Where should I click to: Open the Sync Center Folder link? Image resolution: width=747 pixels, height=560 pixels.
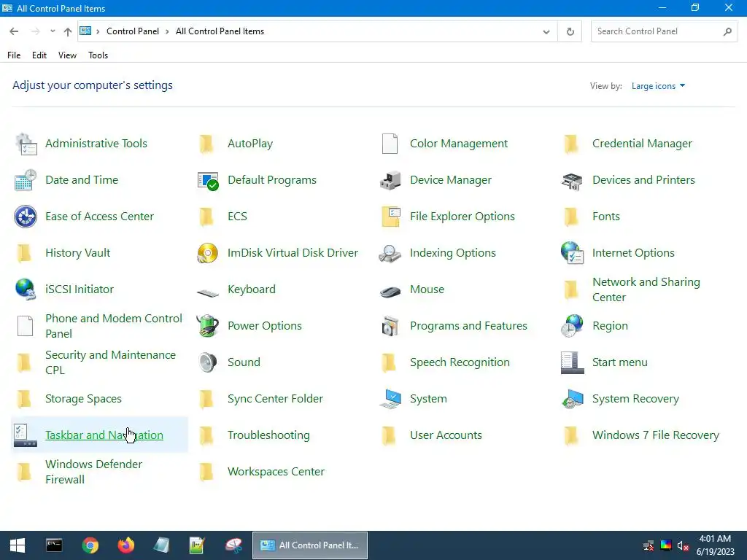[275, 399]
